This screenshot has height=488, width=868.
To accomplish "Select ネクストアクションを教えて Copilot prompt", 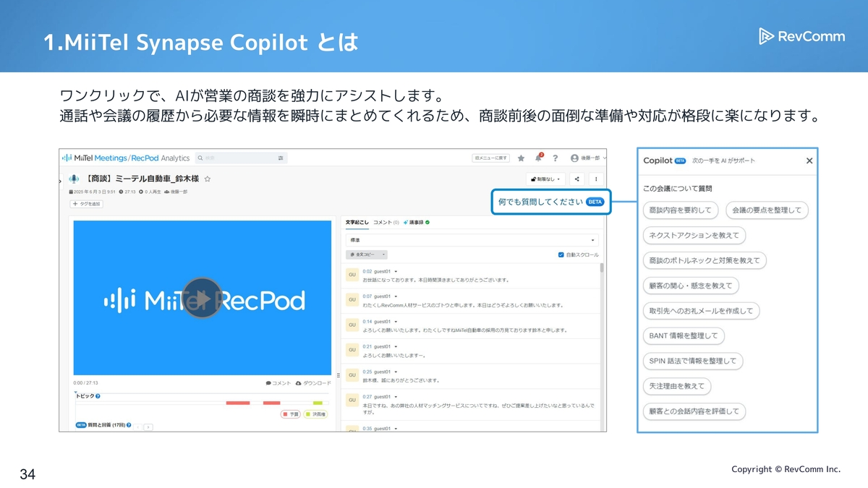I will click(x=694, y=236).
